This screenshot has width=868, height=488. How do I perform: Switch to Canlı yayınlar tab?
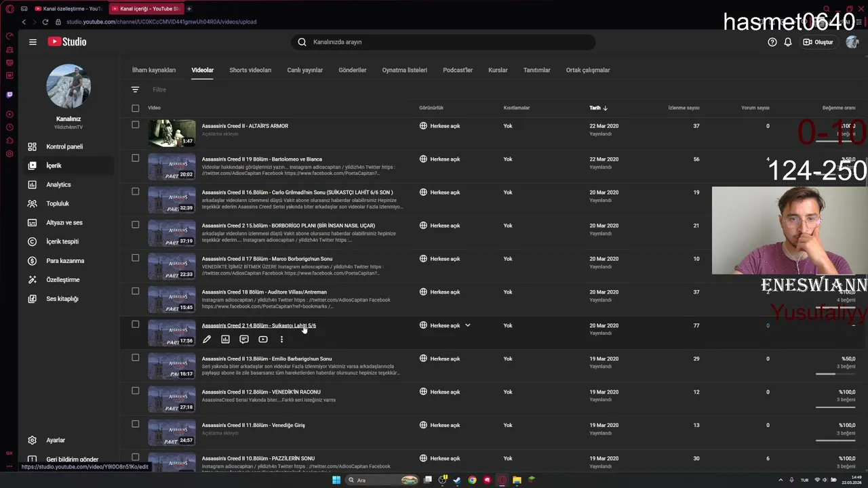305,70
